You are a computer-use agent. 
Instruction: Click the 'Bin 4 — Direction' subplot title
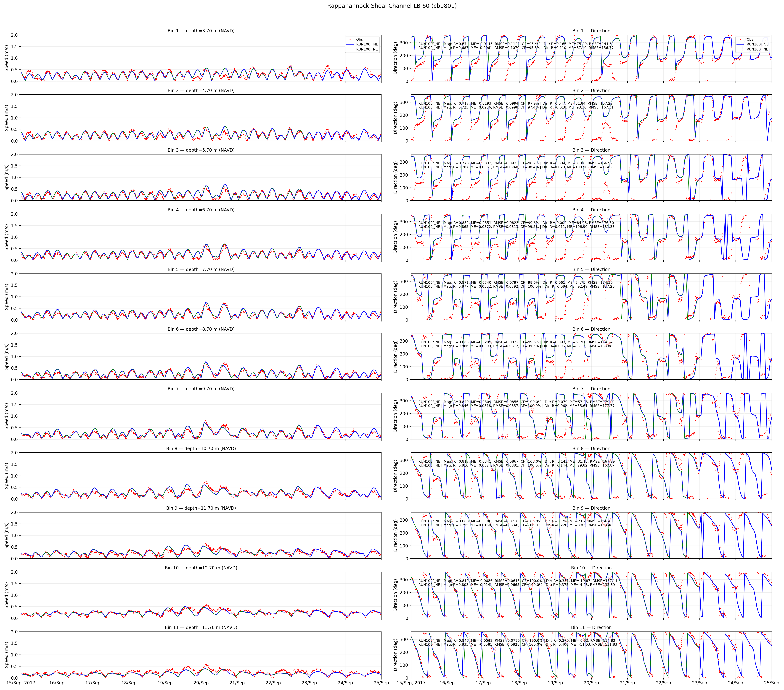point(591,210)
